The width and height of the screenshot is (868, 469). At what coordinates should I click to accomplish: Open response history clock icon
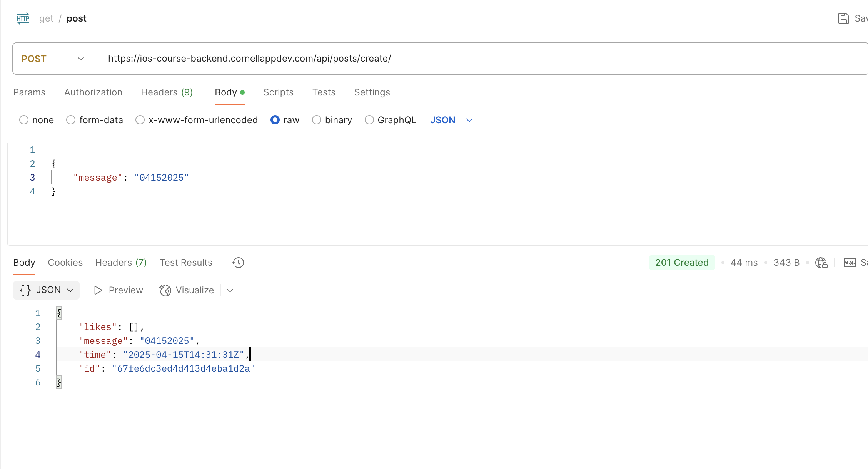pos(238,263)
